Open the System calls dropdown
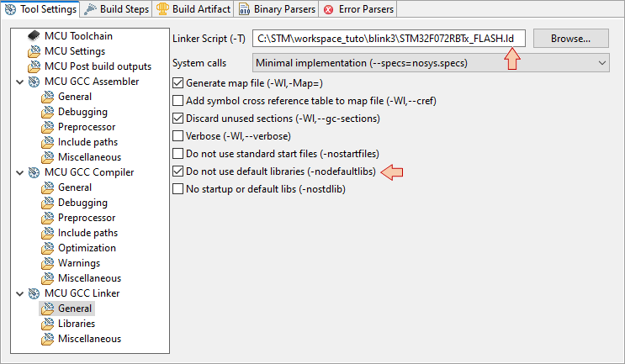 click(431, 63)
